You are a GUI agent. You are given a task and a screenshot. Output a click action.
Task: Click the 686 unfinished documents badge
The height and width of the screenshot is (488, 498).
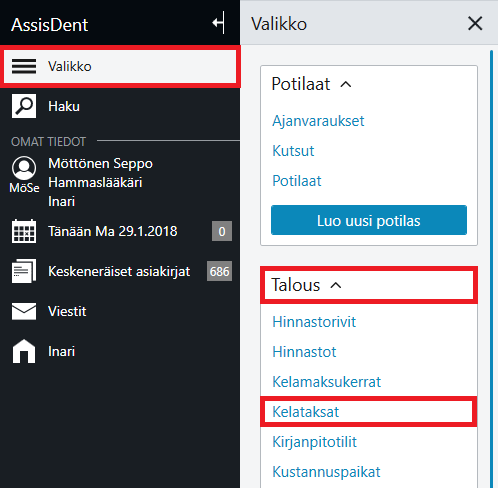(x=219, y=271)
